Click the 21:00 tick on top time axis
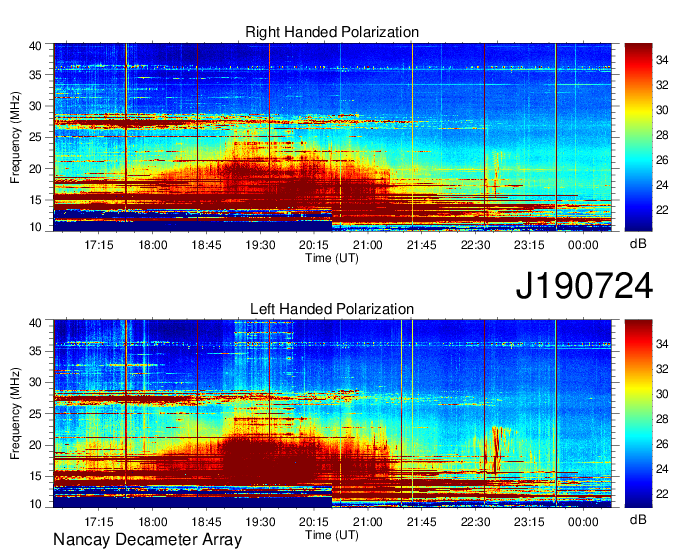 point(368,245)
